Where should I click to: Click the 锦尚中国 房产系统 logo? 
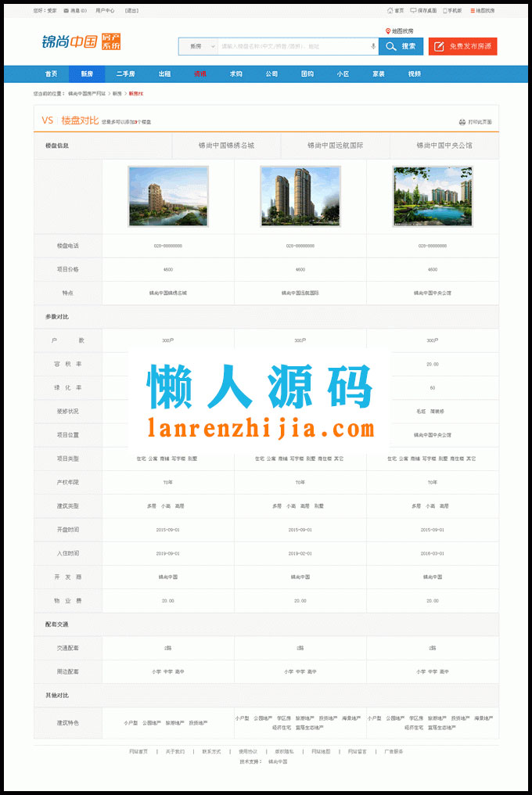(81, 41)
